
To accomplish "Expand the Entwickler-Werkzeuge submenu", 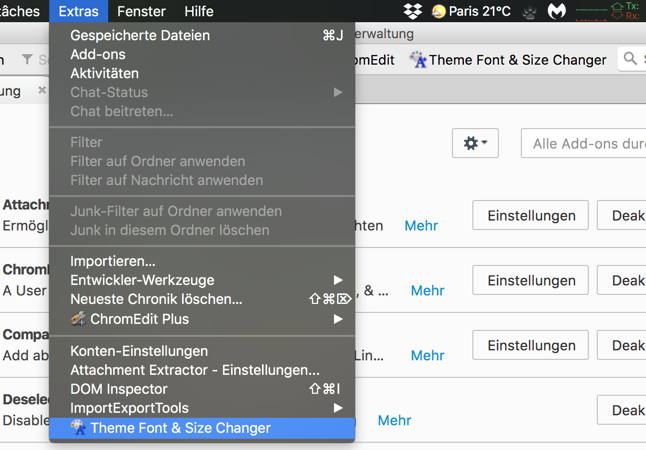I will pyautogui.click(x=338, y=280).
